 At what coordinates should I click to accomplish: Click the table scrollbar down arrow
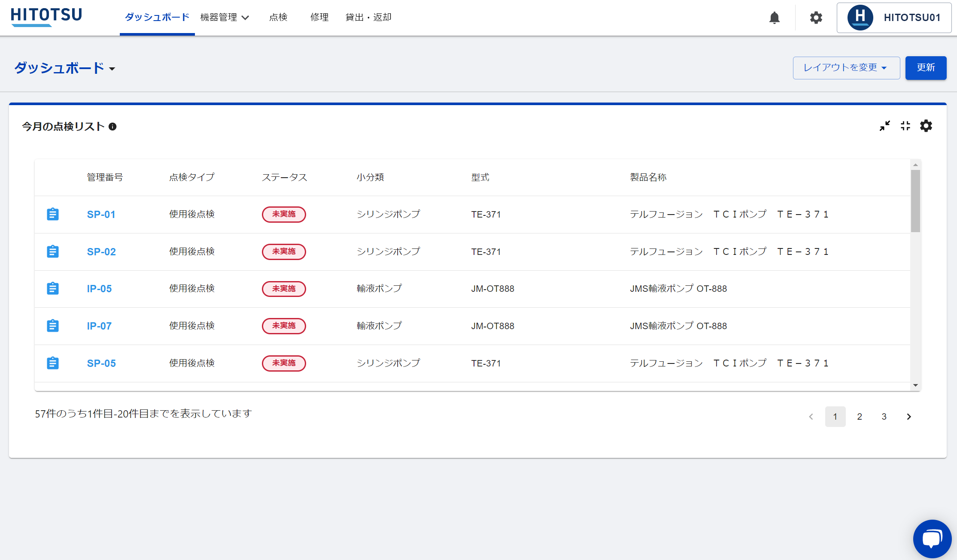[x=915, y=385]
